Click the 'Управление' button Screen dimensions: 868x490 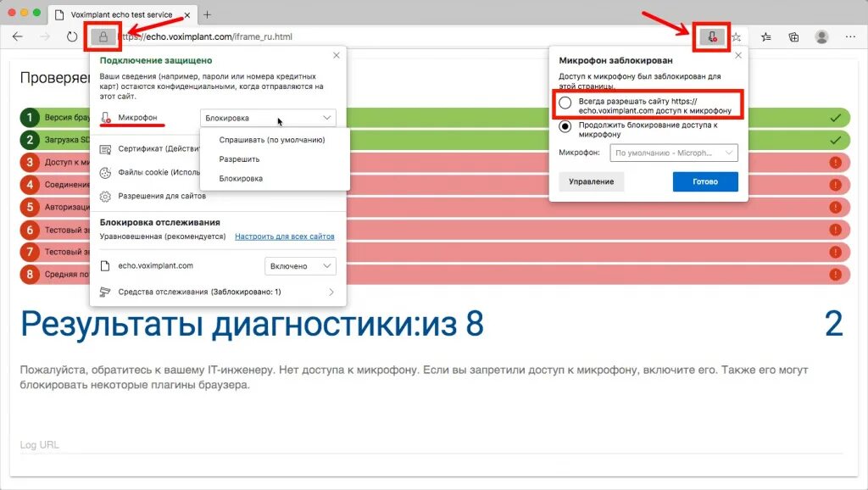coord(591,181)
